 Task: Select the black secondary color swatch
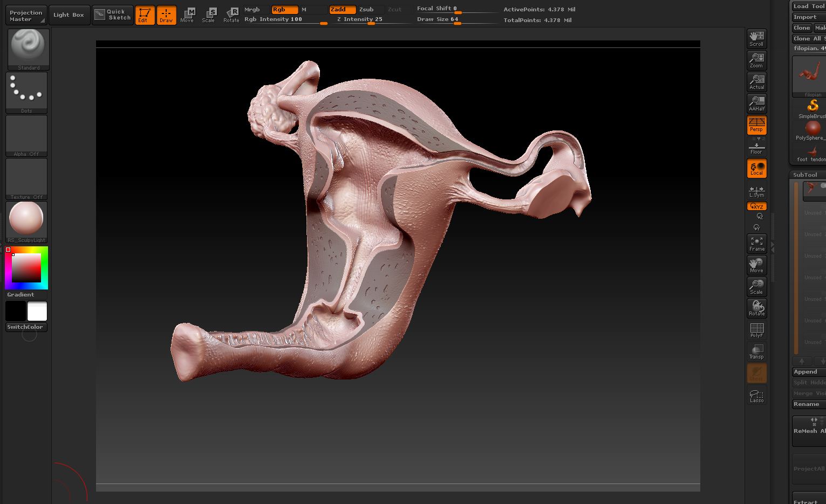[16, 311]
